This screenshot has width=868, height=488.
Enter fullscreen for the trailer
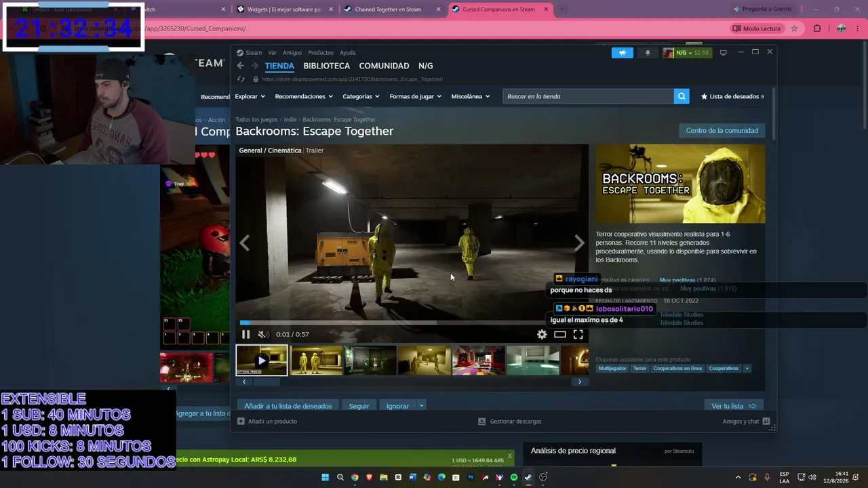pyautogui.click(x=578, y=334)
